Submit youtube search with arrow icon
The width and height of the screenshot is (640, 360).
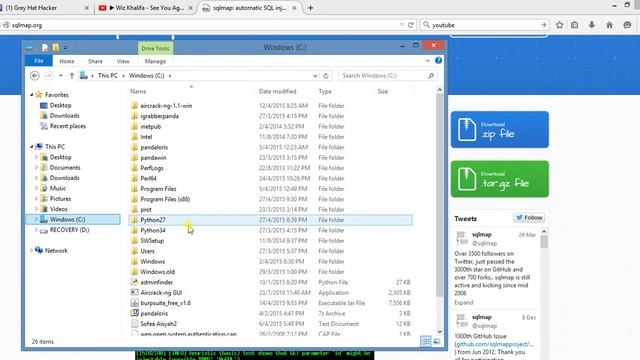click(x=543, y=25)
